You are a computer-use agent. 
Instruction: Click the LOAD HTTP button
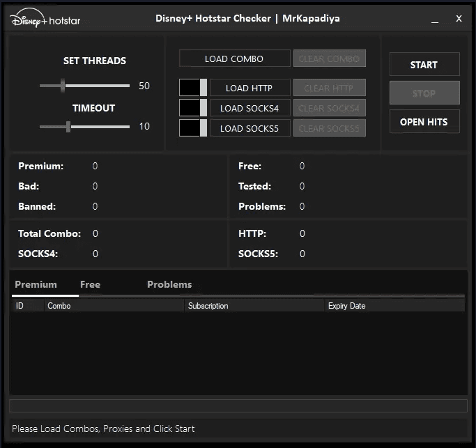coord(249,88)
